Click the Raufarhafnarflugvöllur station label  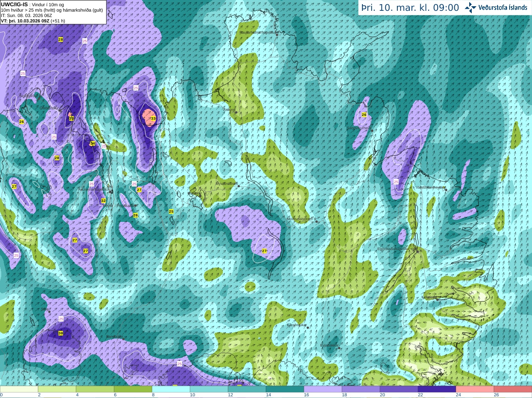(258, 32)
